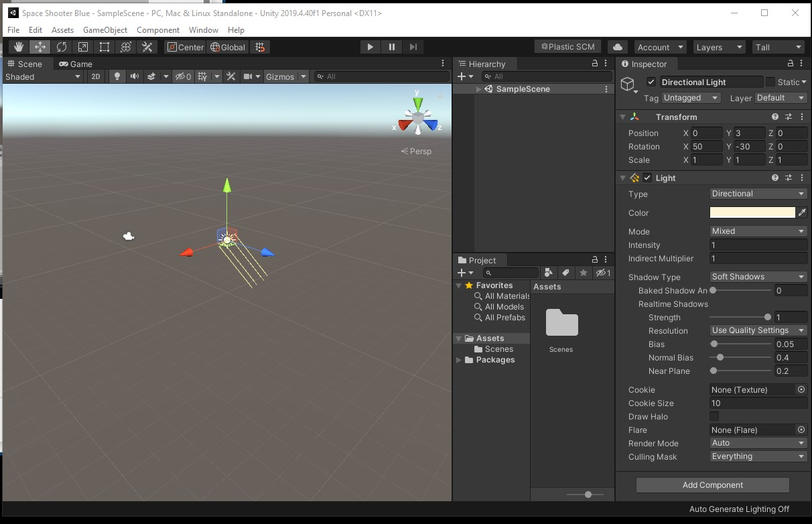Screen dimensions: 812x524
Task: Lock the Inspector panel
Action: pos(791,64)
